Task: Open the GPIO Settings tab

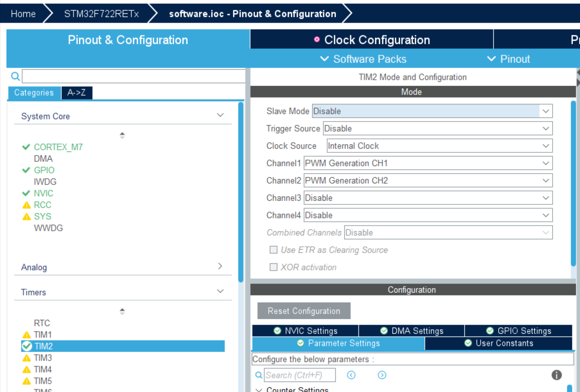Action: [x=518, y=331]
